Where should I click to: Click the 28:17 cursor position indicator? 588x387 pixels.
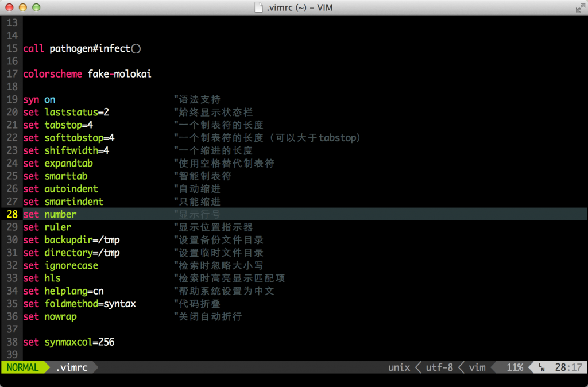(568, 367)
